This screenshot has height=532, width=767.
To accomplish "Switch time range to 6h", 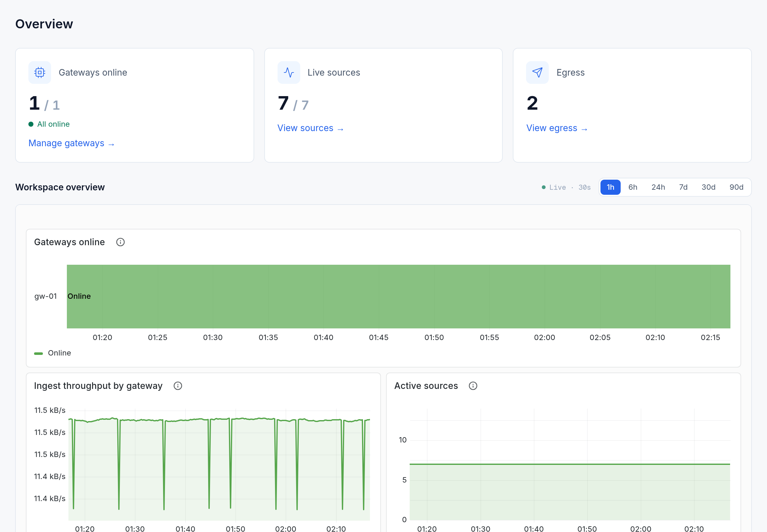I will [633, 187].
